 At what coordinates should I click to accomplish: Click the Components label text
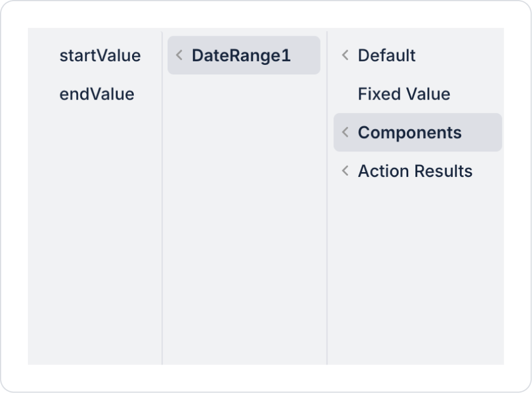tap(409, 132)
